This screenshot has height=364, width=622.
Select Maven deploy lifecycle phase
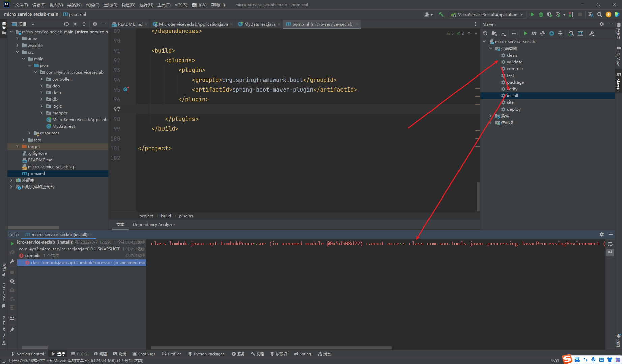click(513, 109)
